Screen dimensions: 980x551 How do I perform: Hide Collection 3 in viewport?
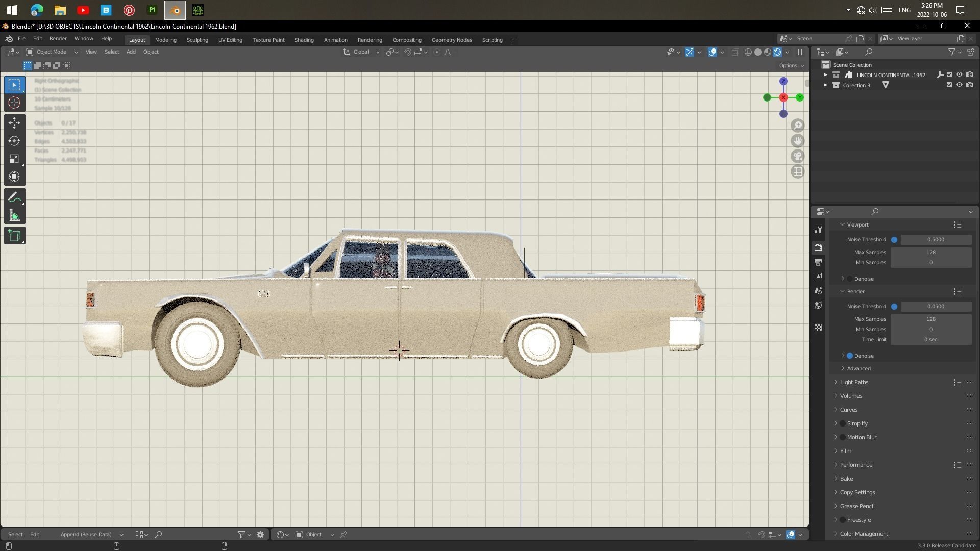[960, 85]
